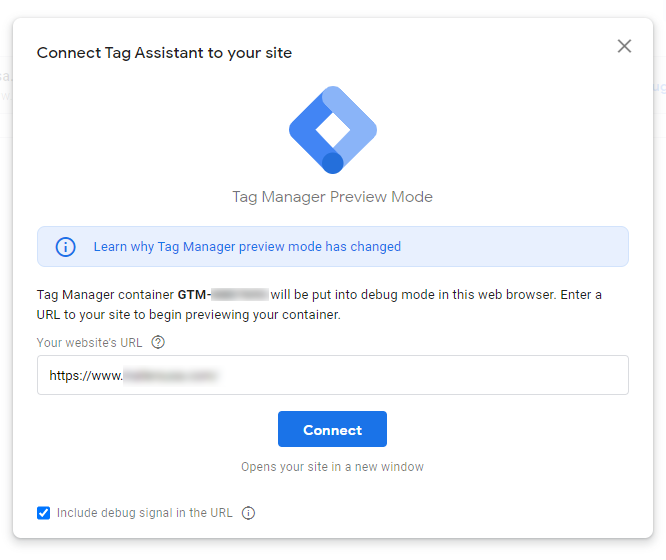The image size is (666, 560).
Task: Click the bold GTM- container ID text
Action: 223,294
